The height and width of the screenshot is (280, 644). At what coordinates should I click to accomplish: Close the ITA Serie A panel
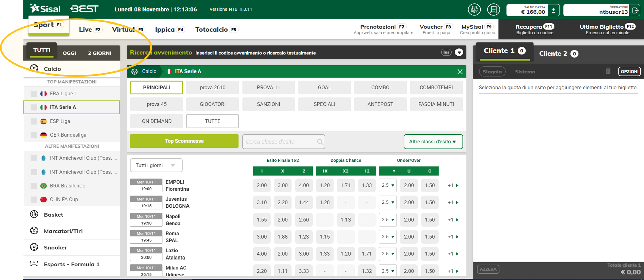[460, 72]
